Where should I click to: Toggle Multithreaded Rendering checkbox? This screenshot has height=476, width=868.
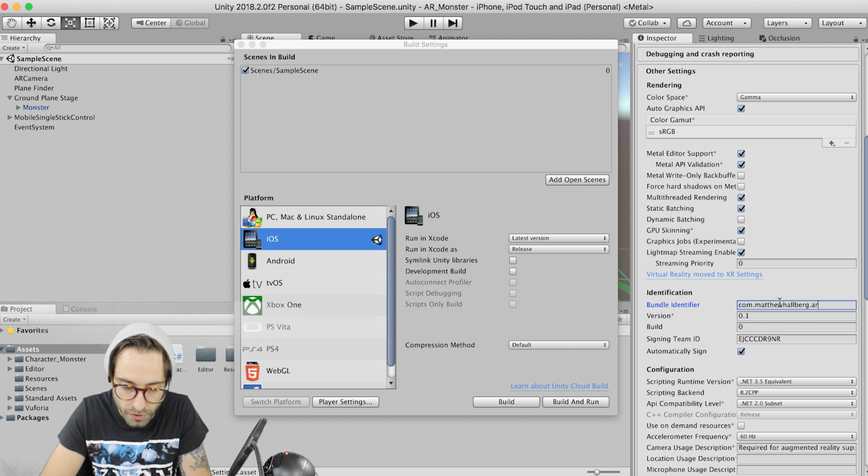click(x=741, y=198)
